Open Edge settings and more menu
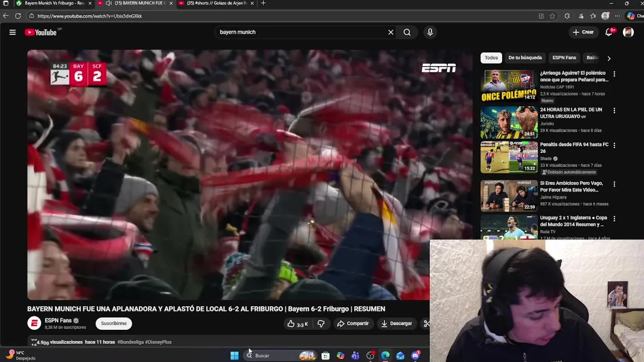Viewport: 644px width, 362px height. pyautogui.click(x=617, y=16)
